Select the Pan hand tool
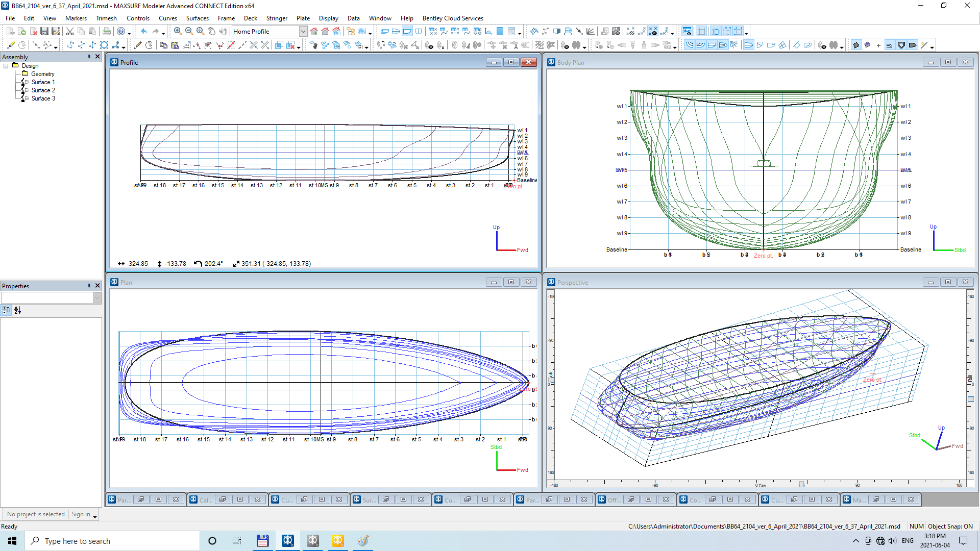Viewport: 980px width, 551px height. tap(211, 31)
